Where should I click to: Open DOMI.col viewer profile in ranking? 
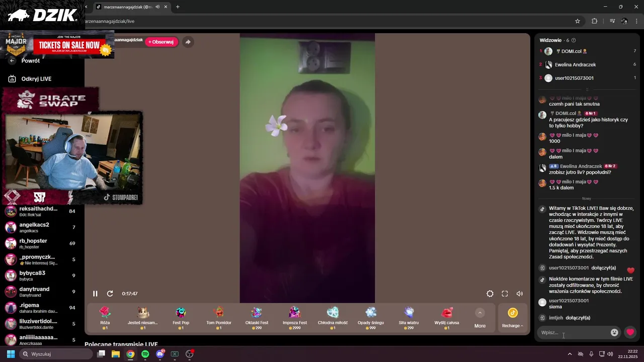(x=588, y=51)
